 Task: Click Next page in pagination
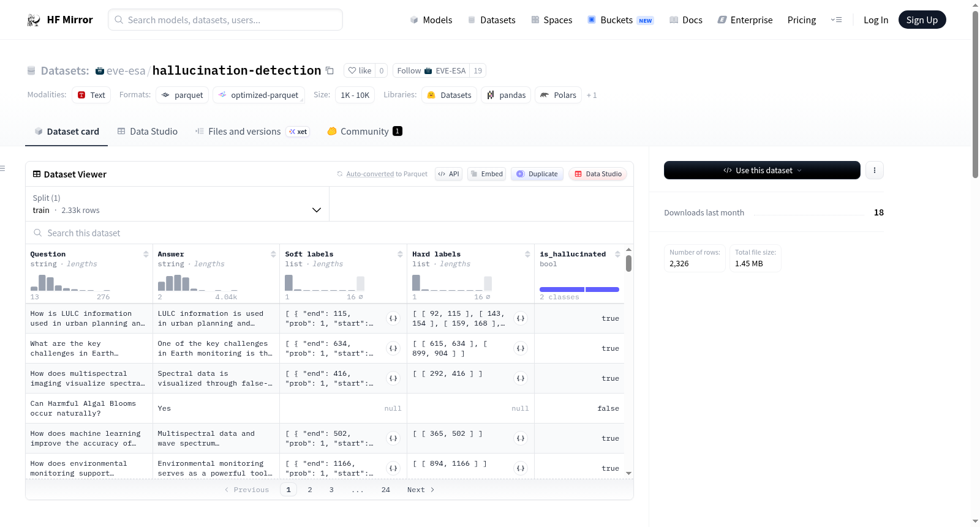click(x=421, y=490)
